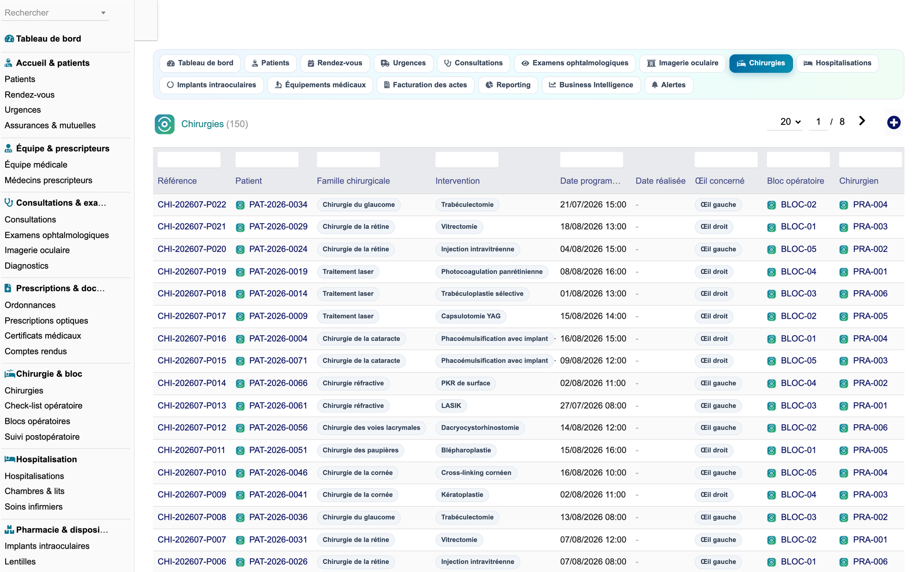Viewport: 924px width, 572px height.
Task: Click patient icon beside PAT-2026-0029
Action: pyautogui.click(x=240, y=228)
